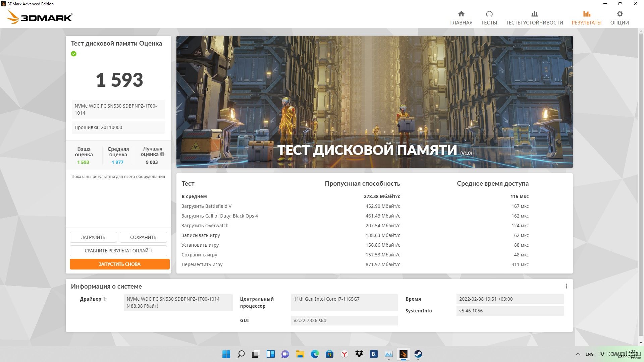This screenshot has height=362, width=644.
Task: Go to the ГЛАВНАЯ home tab
Action: 461,18
